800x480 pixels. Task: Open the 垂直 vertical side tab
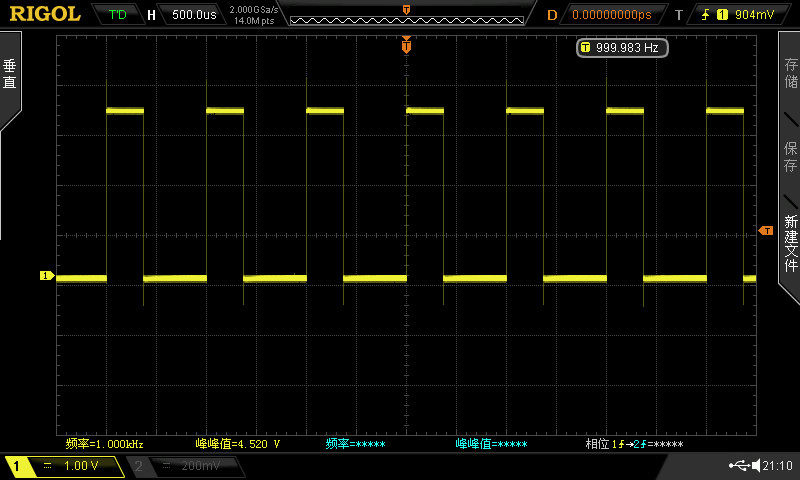coord(10,74)
